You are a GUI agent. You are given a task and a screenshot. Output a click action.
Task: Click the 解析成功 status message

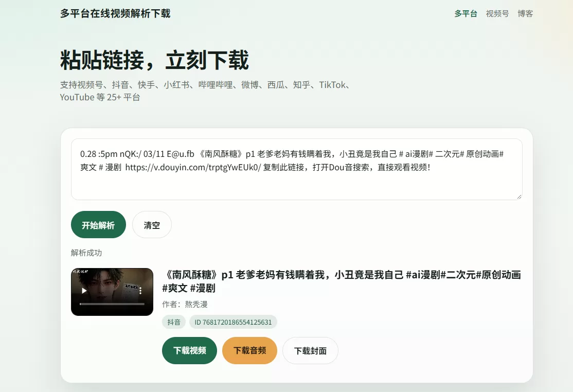click(86, 253)
